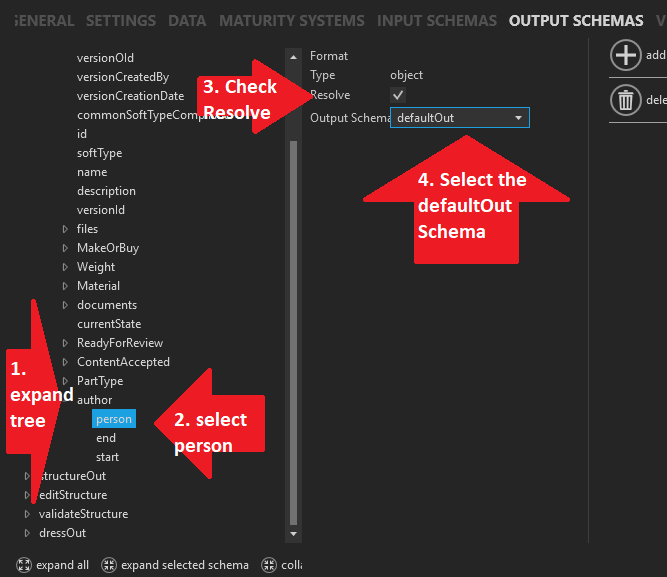Select the name tree item
The width and height of the screenshot is (667, 577).
pyautogui.click(x=92, y=172)
